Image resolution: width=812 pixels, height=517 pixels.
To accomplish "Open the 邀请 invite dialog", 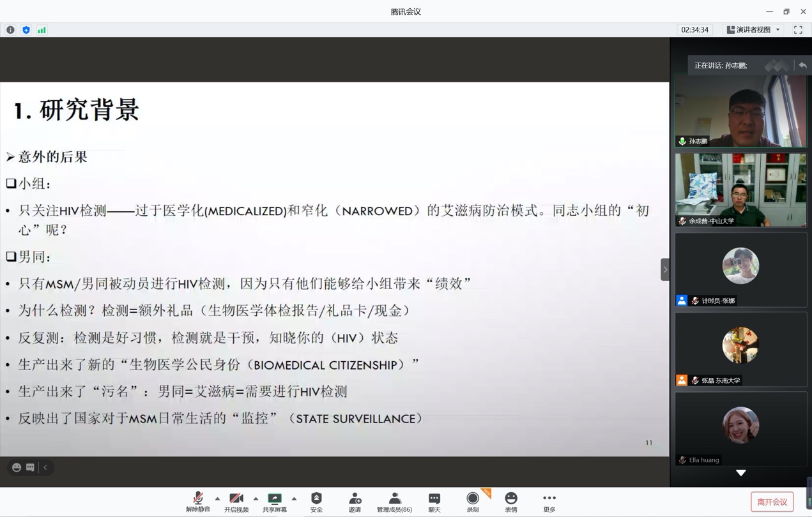I will pyautogui.click(x=355, y=502).
